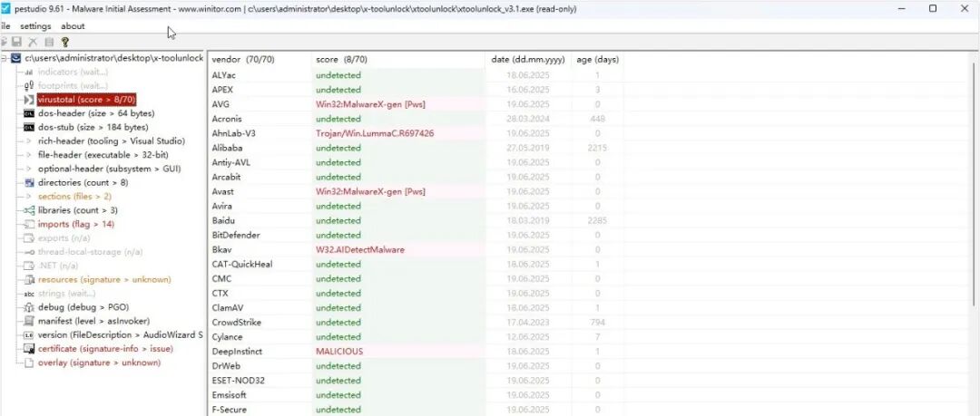Click the thread-local-storage node icon
The width and height of the screenshot is (980, 416).
tap(29, 252)
